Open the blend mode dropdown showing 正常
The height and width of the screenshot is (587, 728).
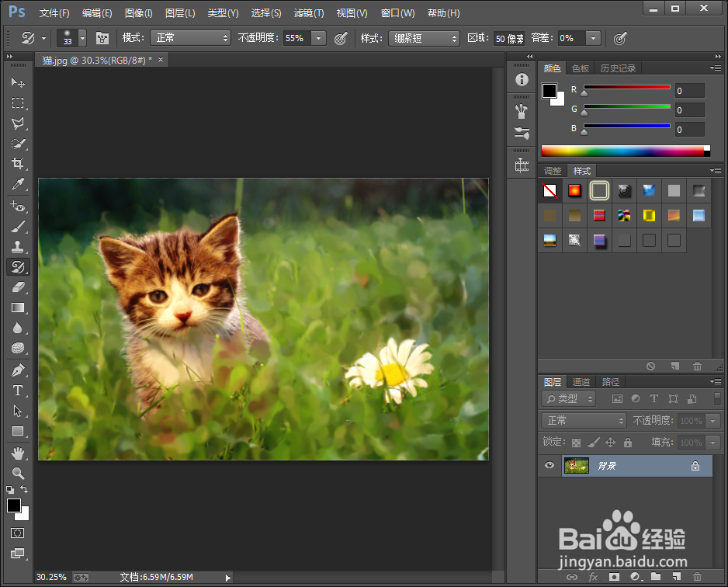point(191,37)
